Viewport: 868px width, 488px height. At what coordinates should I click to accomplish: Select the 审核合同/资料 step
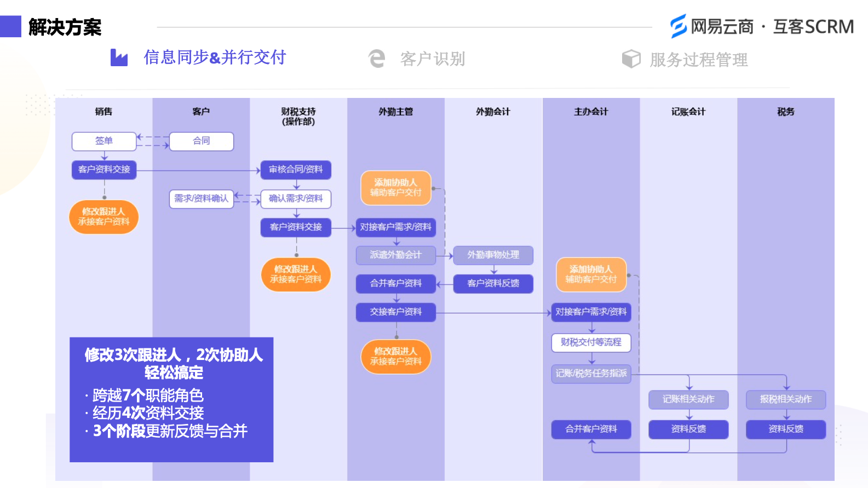click(296, 170)
